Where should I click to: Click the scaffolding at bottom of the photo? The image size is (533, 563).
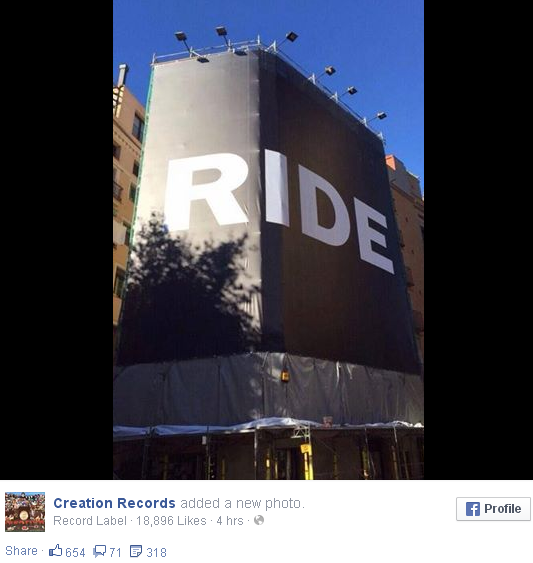(268, 449)
